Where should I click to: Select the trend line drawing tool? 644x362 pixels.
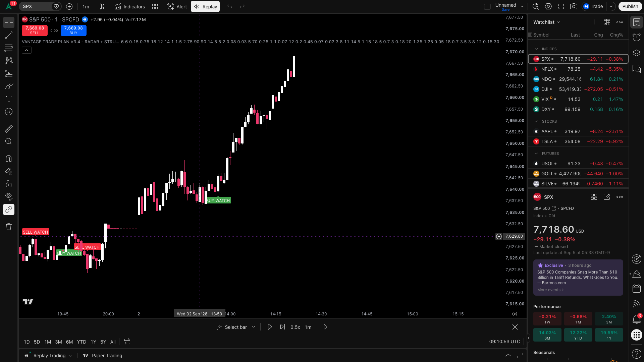9,35
